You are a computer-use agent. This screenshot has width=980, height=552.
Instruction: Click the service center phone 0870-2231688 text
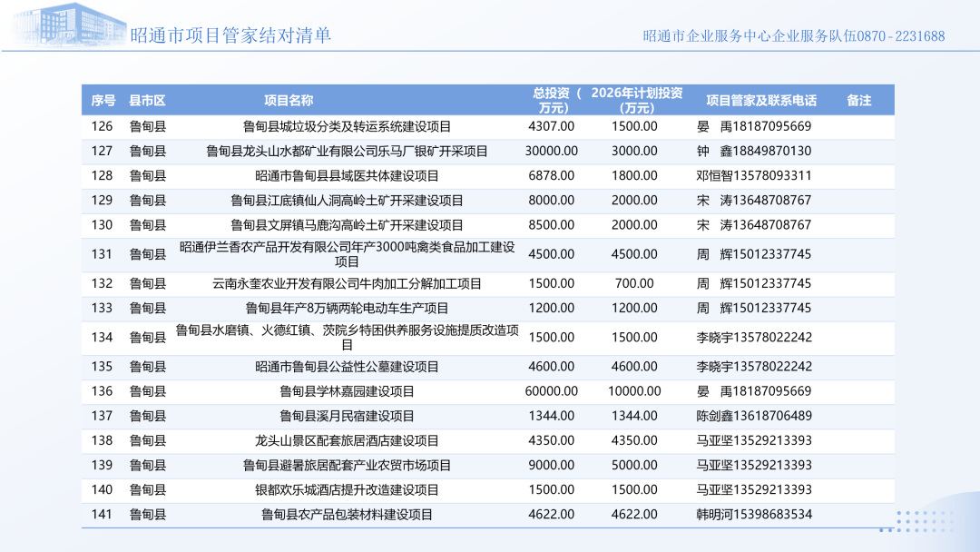(x=901, y=36)
